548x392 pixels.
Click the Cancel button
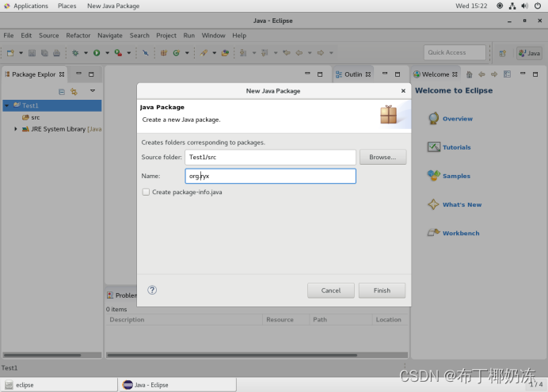(331, 291)
